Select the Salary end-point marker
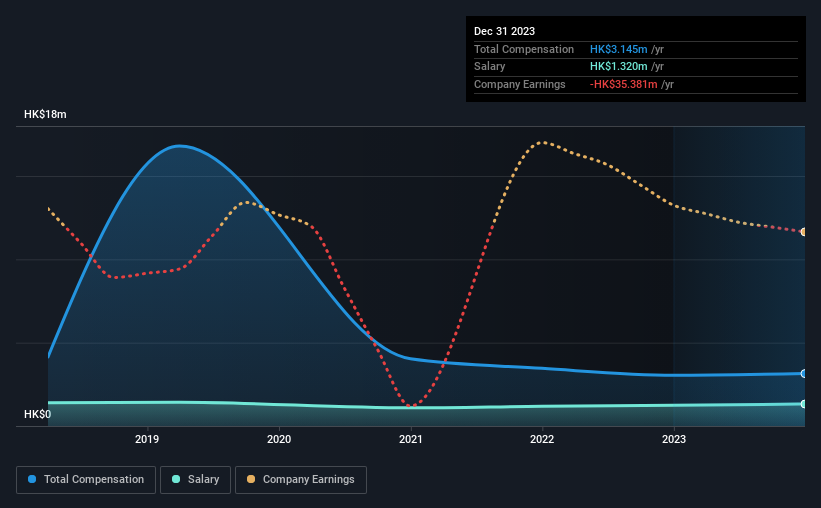The height and width of the screenshot is (508, 821). (x=804, y=404)
